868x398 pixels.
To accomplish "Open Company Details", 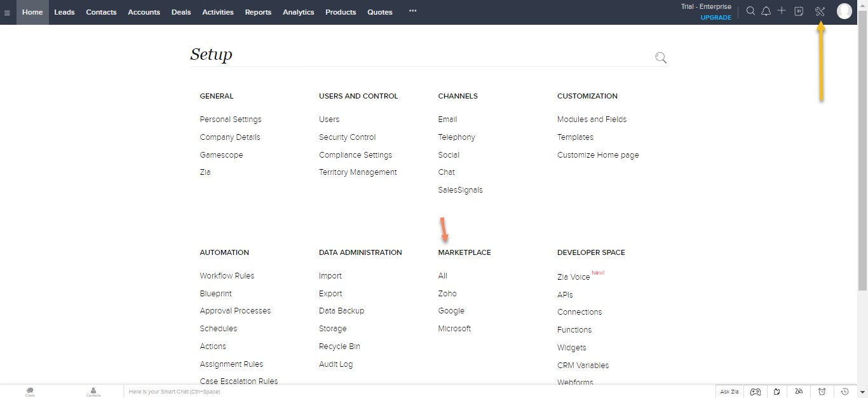I will pos(230,137).
